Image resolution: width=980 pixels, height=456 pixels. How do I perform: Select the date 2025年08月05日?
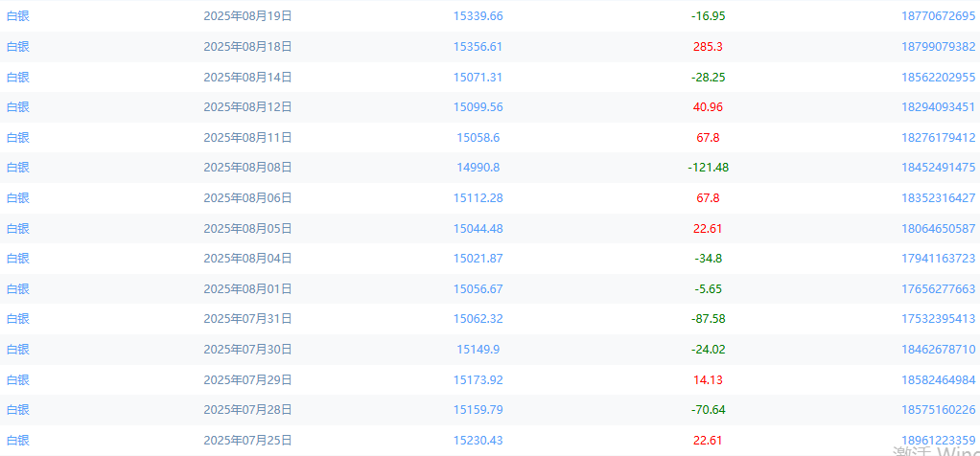(247, 228)
